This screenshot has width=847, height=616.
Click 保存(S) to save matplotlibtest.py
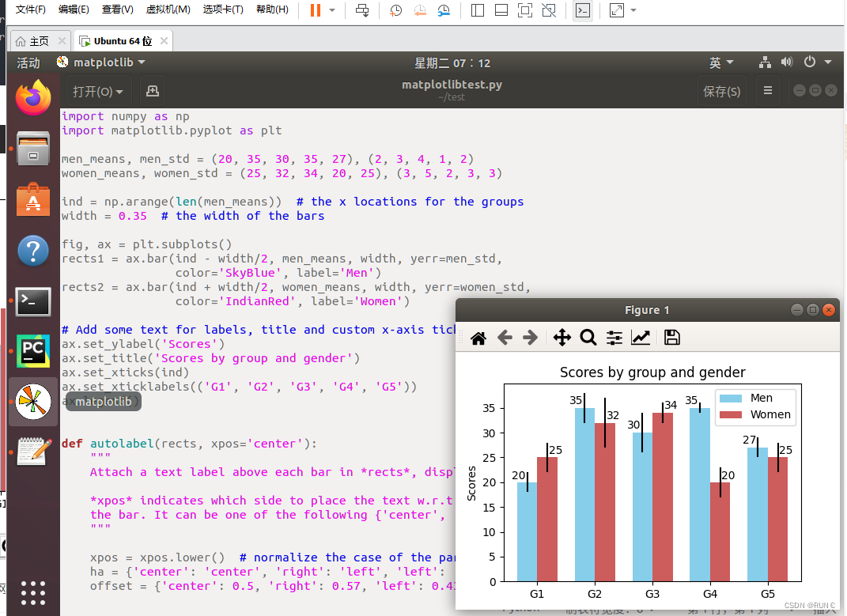[722, 90]
